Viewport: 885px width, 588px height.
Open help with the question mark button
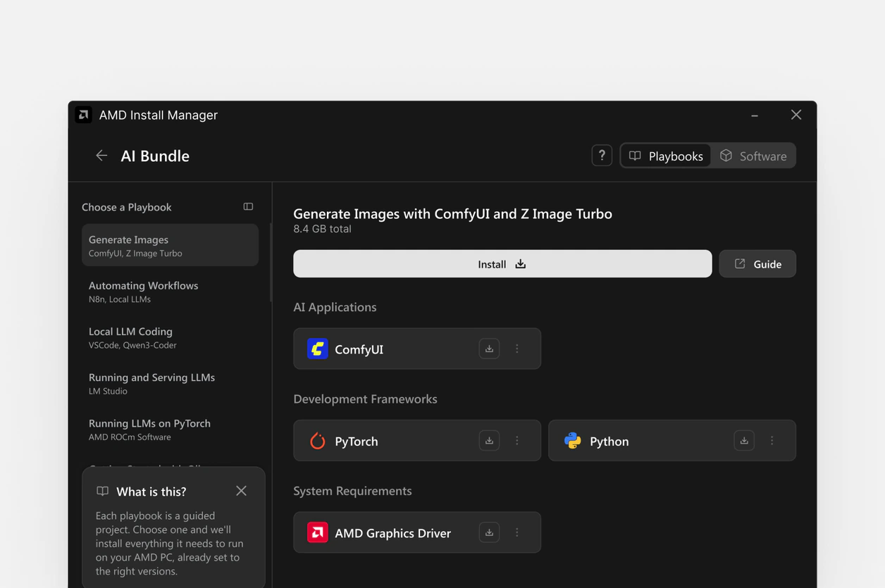tap(602, 156)
